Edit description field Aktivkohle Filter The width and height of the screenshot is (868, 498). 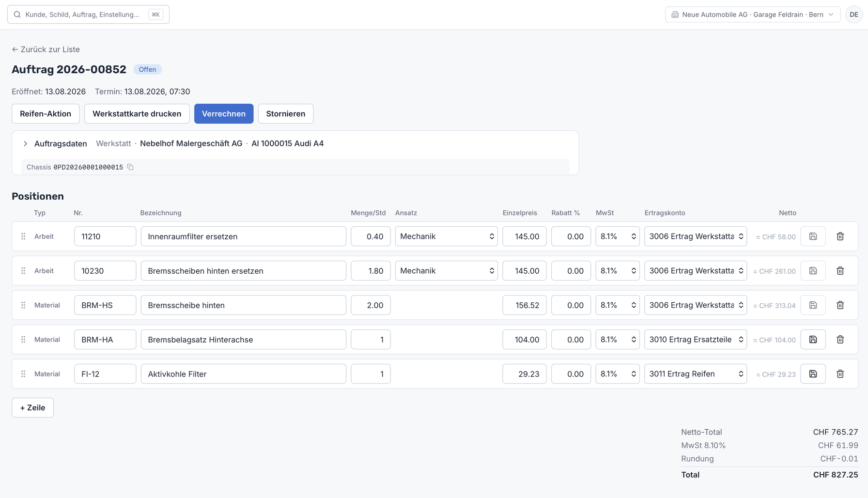click(244, 374)
